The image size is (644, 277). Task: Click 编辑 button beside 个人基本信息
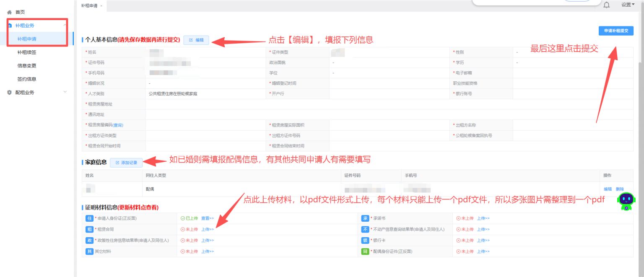point(196,40)
